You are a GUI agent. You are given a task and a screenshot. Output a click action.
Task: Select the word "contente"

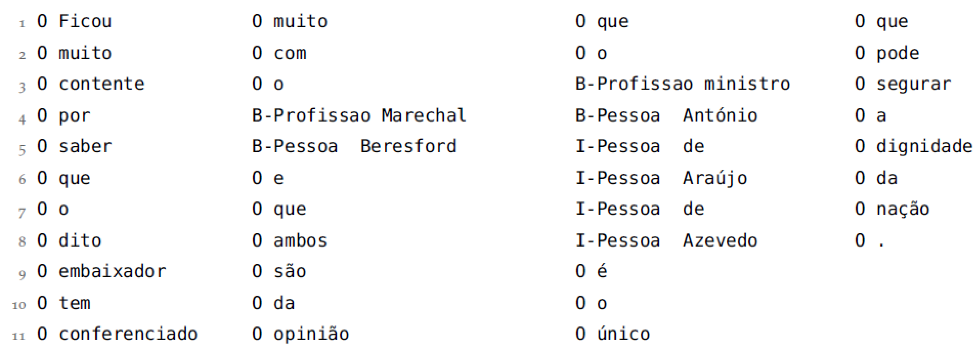102,84
